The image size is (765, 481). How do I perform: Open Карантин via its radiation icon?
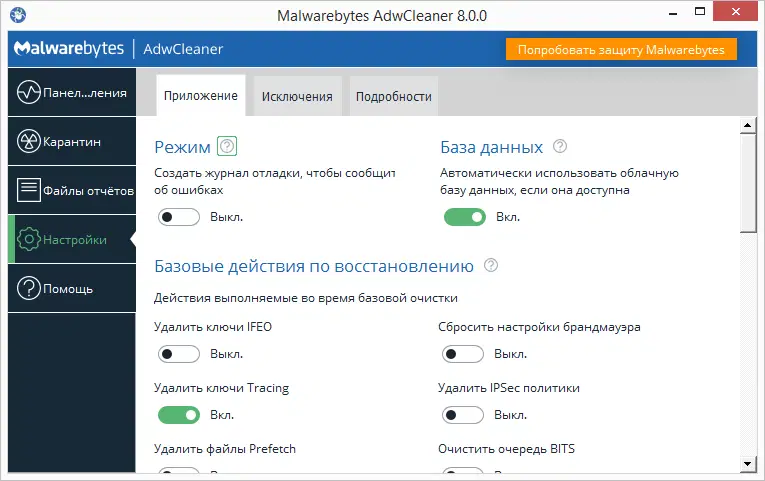[x=29, y=141]
